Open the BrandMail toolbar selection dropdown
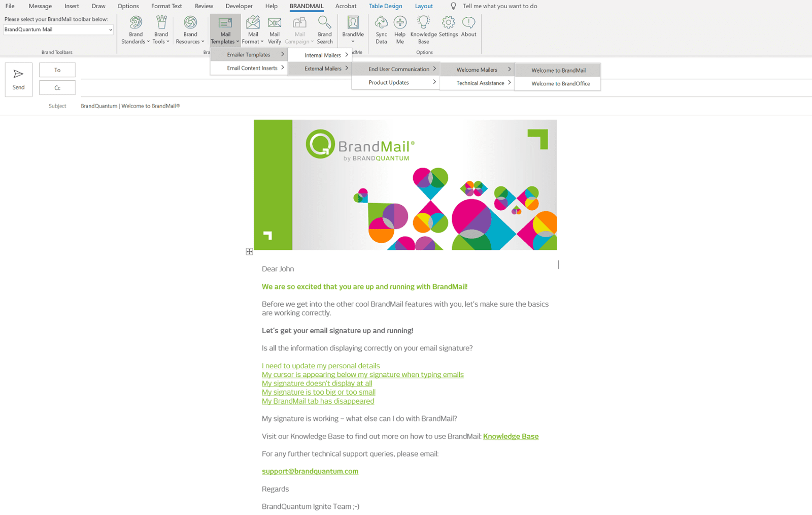The height and width of the screenshot is (515, 812). (58, 29)
